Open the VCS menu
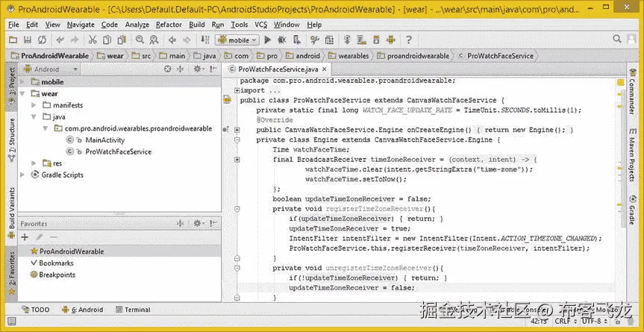 pos(260,25)
